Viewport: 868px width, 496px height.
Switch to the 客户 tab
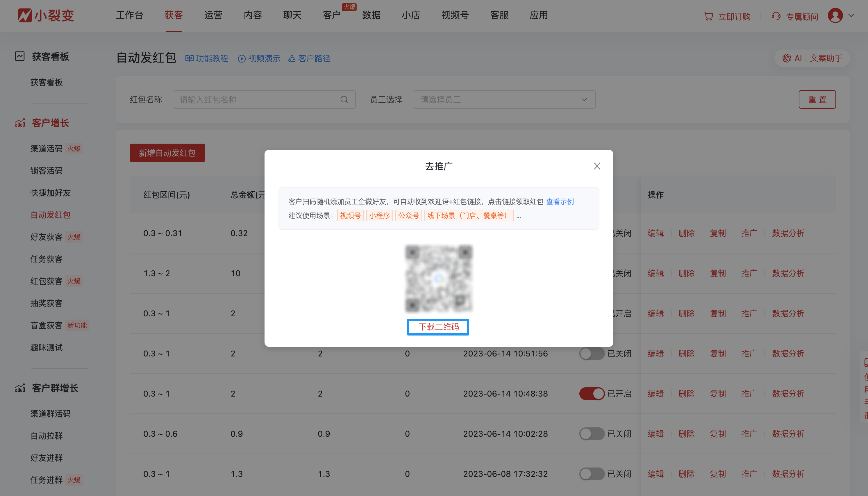(332, 15)
